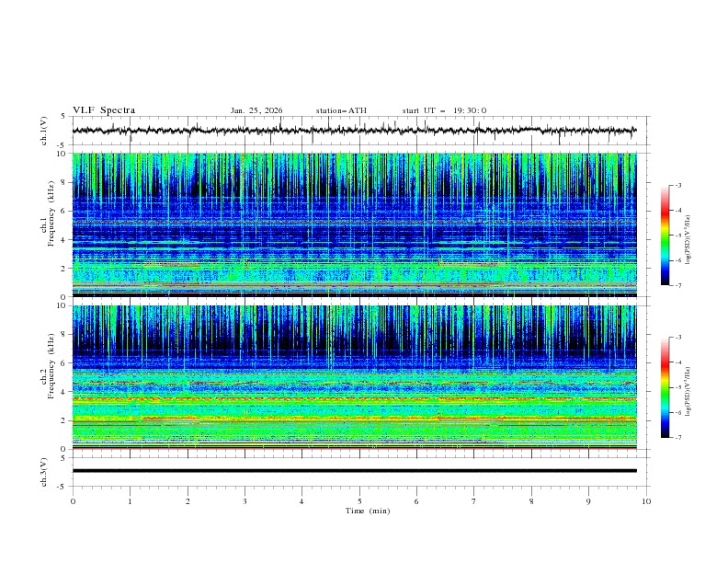
Task: Click time axis tick label "6"
Action: [x=416, y=501]
